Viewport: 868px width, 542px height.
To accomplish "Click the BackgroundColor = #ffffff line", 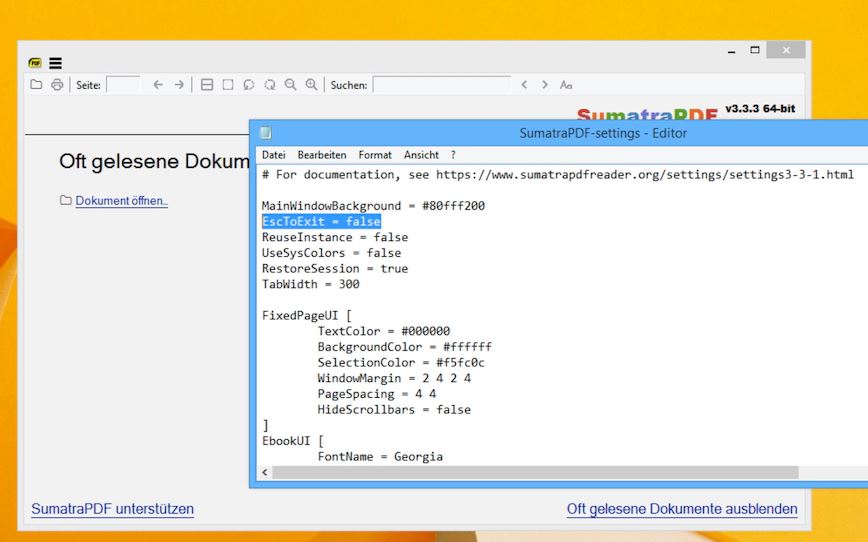I will pos(405,347).
